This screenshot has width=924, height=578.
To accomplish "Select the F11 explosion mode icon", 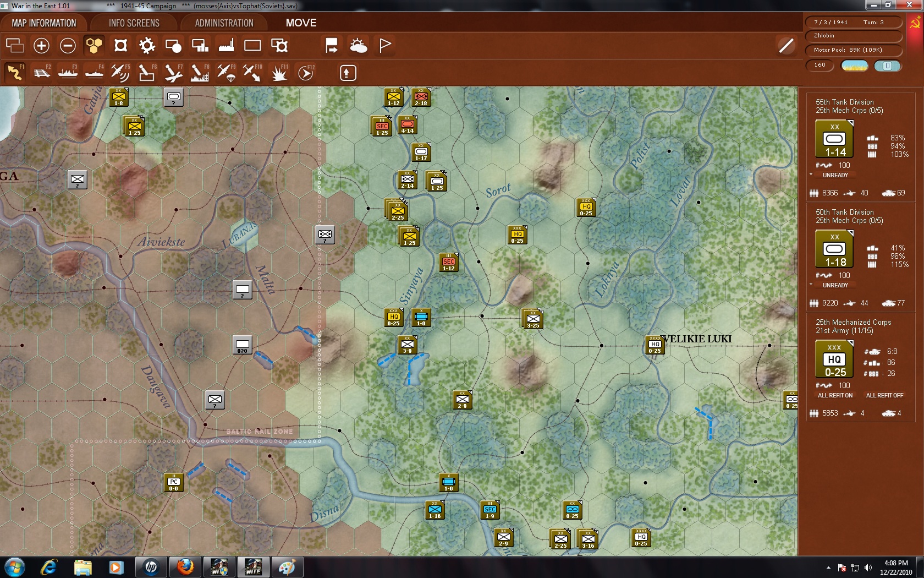I will pos(279,73).
